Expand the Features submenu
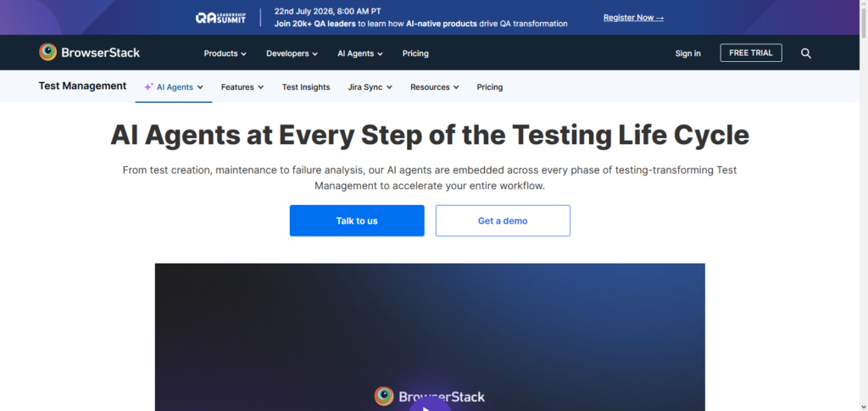 click(242, 86)
